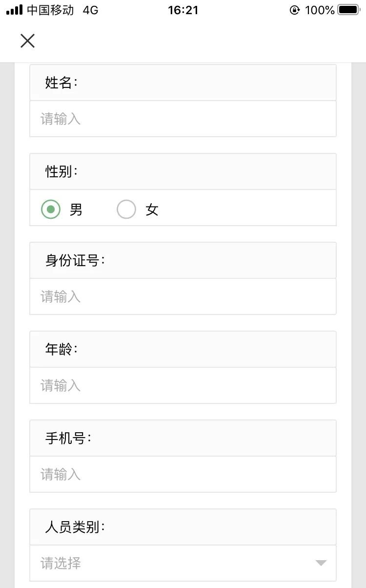The image size is (366, 588).
Task: Enter the 年龄 input field
Action: pyautogui.click(x=183, y=385)
